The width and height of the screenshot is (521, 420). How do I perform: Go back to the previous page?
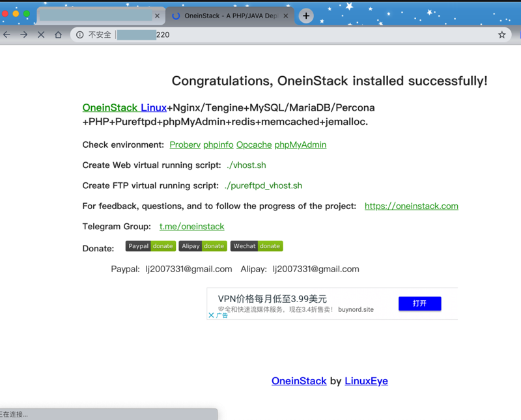[x=7, y=35]
